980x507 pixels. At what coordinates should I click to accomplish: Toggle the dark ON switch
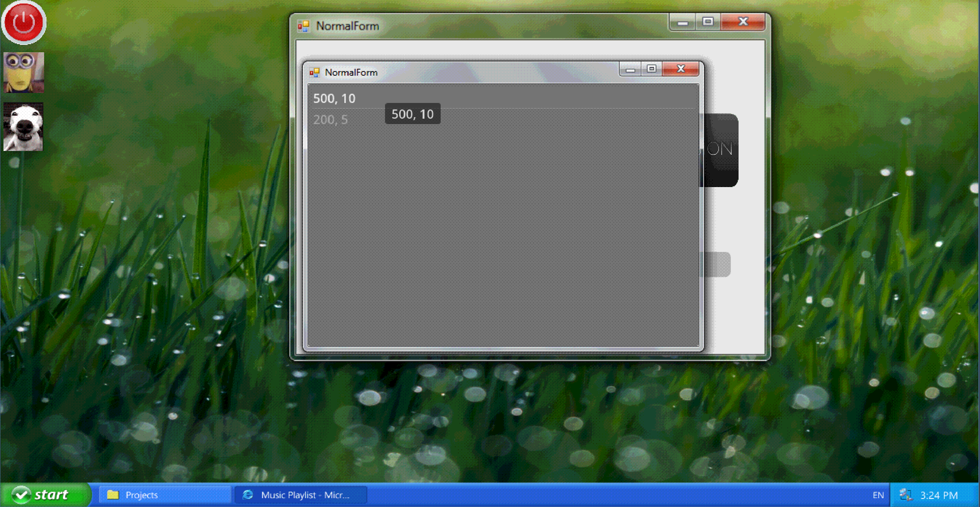pos(719,150)
